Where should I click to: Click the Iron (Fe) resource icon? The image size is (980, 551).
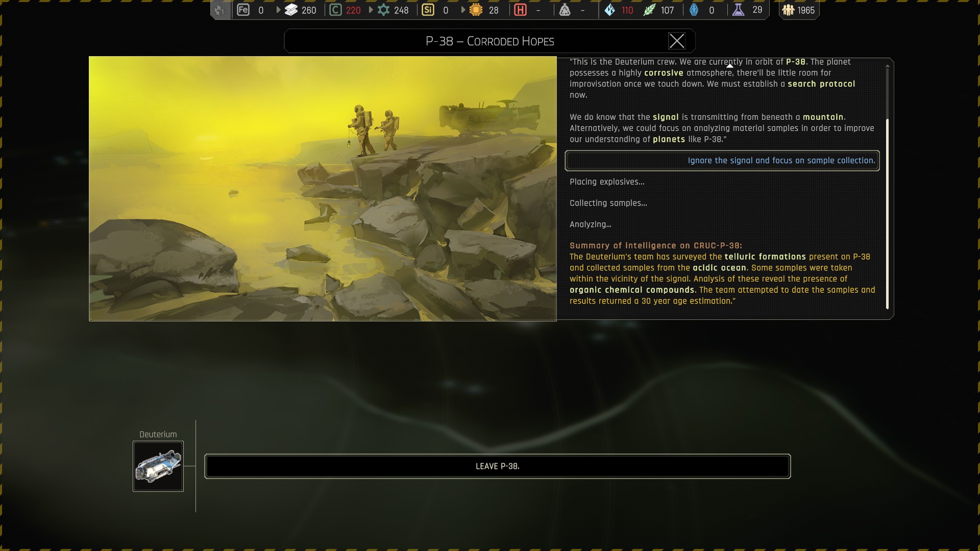click(x=243, y=10)
